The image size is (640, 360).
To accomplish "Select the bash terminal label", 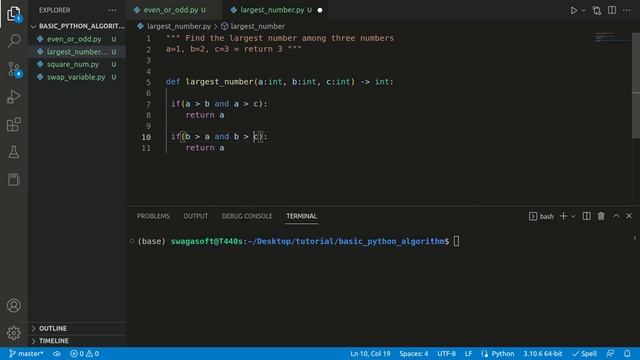I will click(541, 216).
